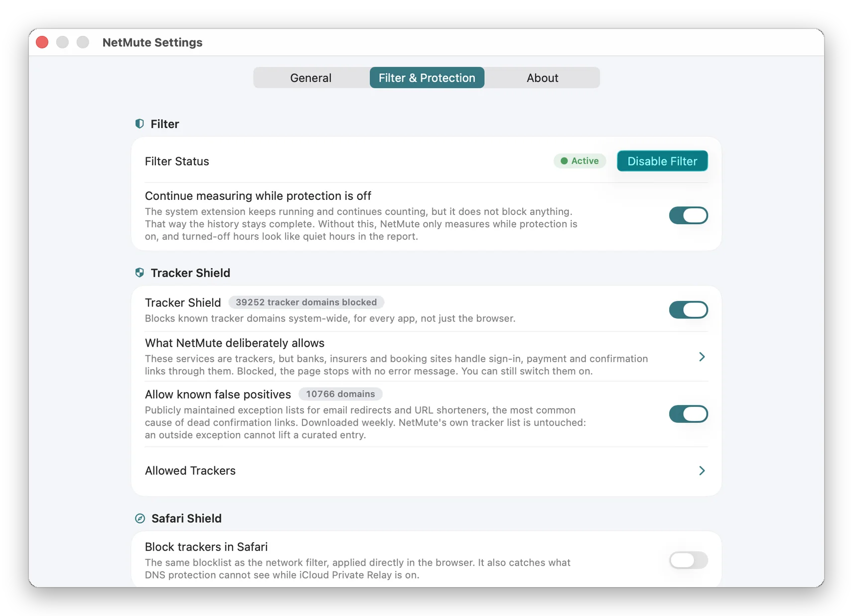853x616 pixels.
Task: Click the NetMute Settings window title
Action: click(152, 42)
